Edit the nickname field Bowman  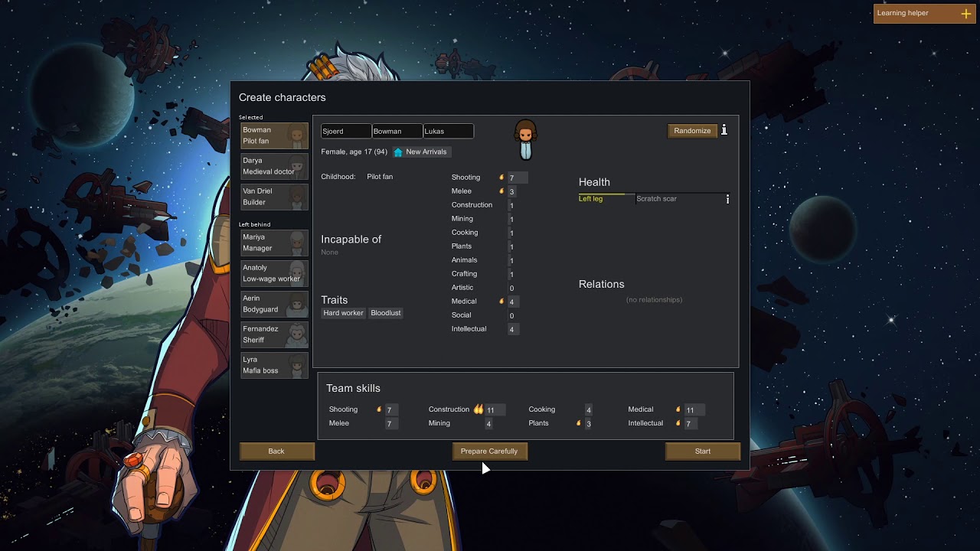[397, 131]
